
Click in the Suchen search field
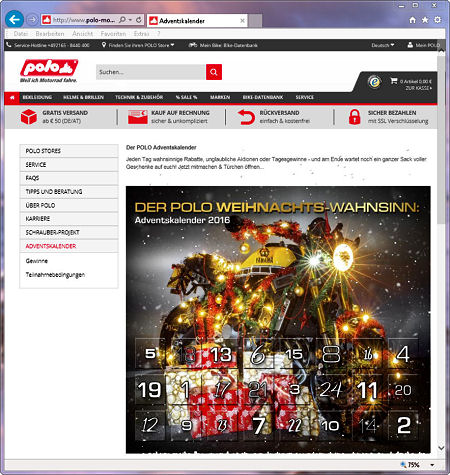(151, 72)
